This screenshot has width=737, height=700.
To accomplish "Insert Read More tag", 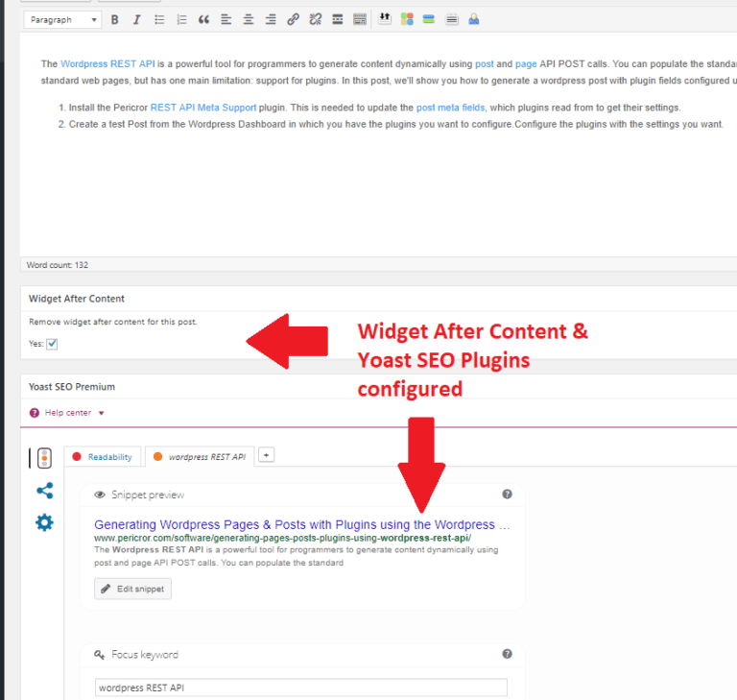I will click(338, 20).
